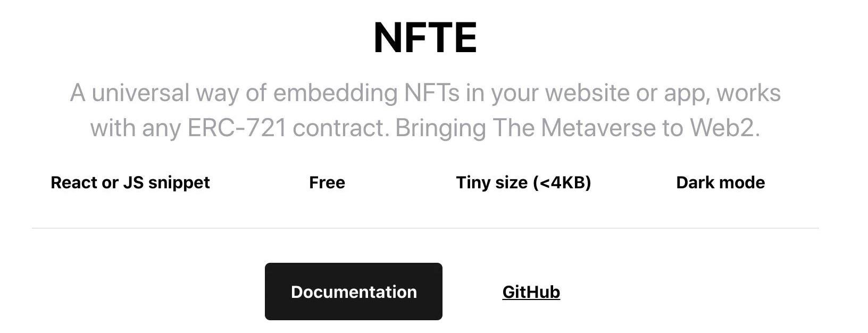Click the word "contract." in the tagline
Viewport: 868px width, 333px height.
pyautogui.click(x=340, y=128)
